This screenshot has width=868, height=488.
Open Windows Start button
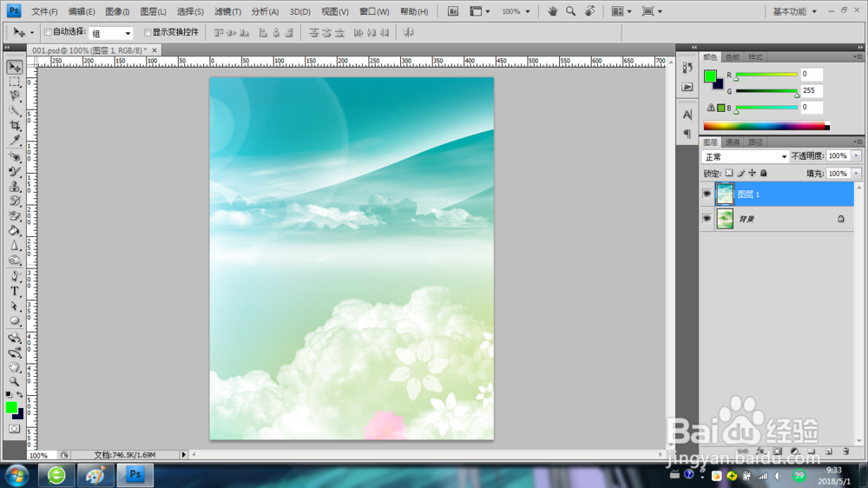coord(16,475)
